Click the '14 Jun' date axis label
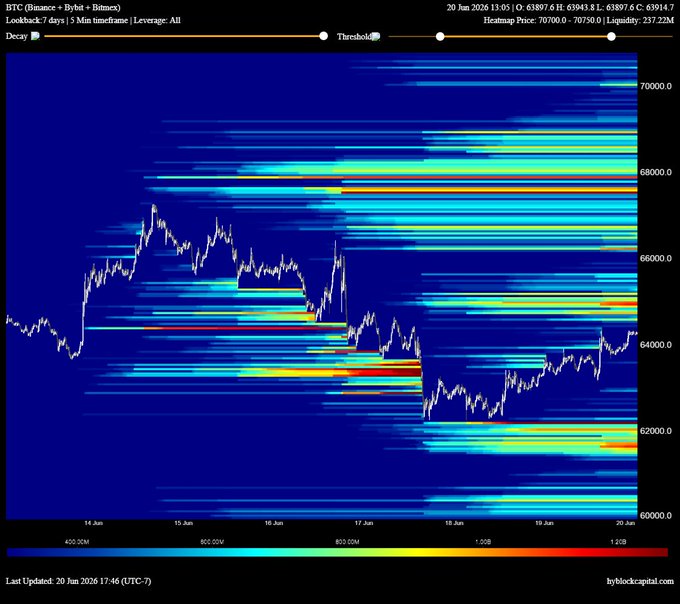 [93, 523]
